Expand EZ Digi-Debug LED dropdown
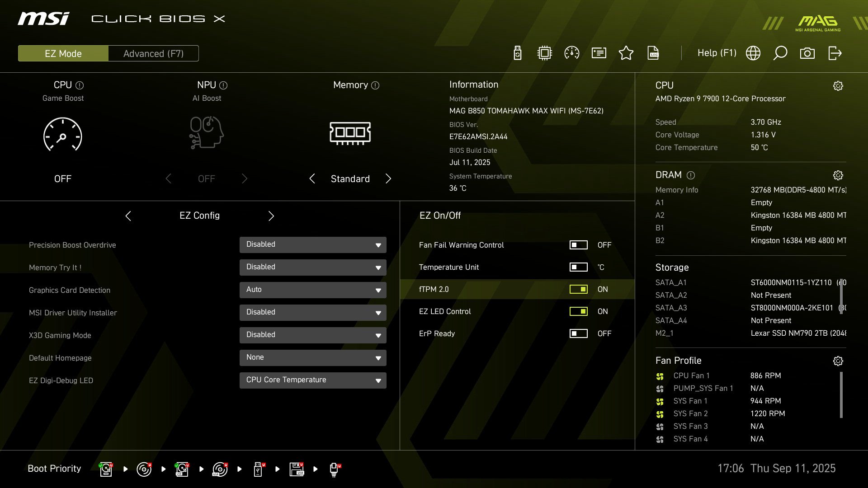Screen dimensions: 868x488 click(313, 380)
